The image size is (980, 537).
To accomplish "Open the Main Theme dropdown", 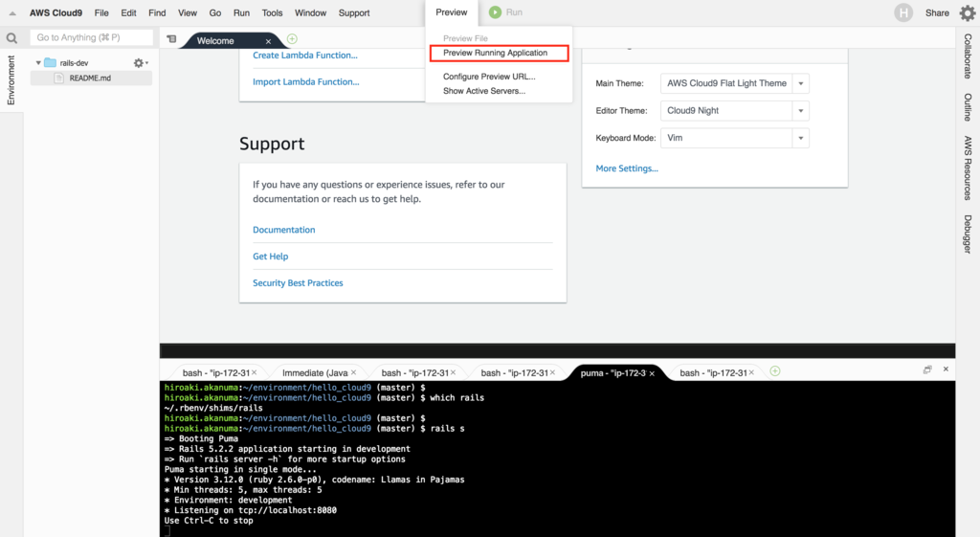I will pyautogui.click(x=734, y=83).
